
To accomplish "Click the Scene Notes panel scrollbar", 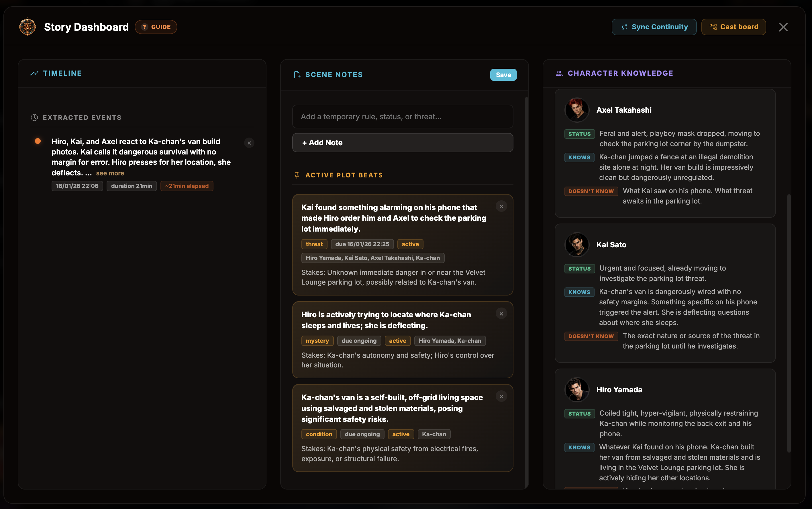I will point(526,292).
